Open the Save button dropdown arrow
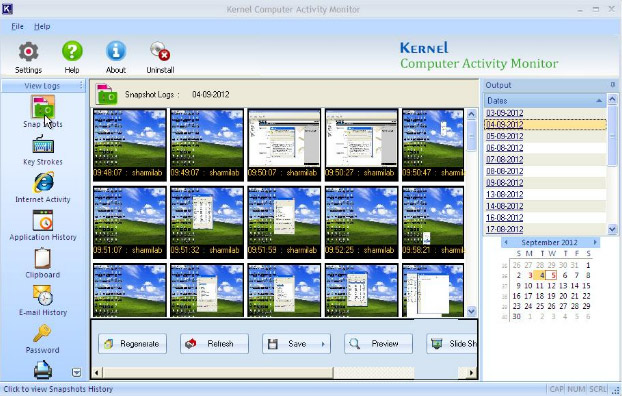 click(x=323, y=344)
